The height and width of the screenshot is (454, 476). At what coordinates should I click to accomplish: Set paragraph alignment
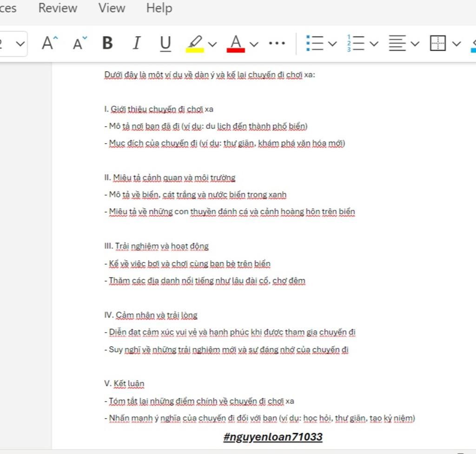[x=397, y=43]
